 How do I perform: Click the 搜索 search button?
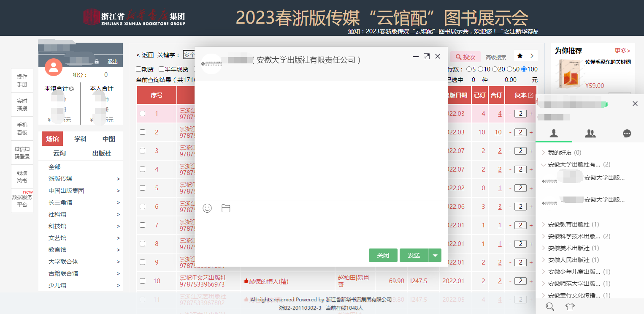[465, 57]
